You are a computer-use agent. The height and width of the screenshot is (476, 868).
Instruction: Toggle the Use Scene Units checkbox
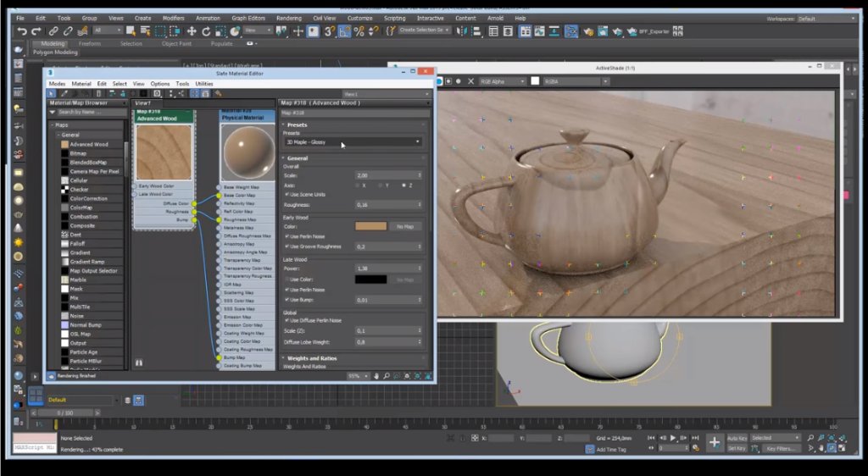[287, 195]
